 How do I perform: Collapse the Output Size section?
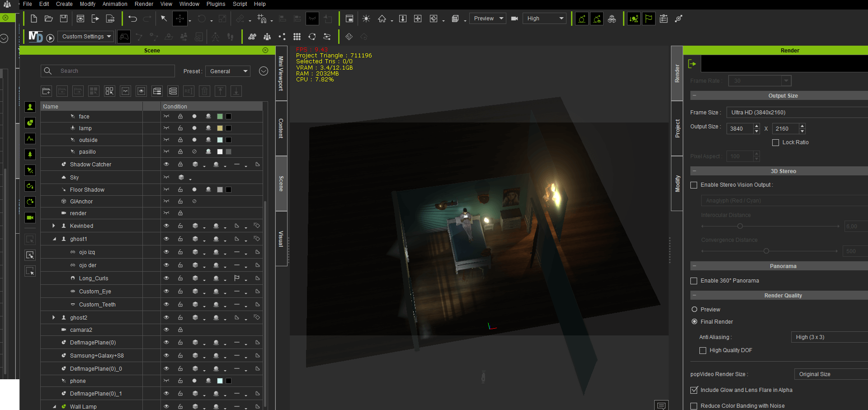click(x=694, y=95)
